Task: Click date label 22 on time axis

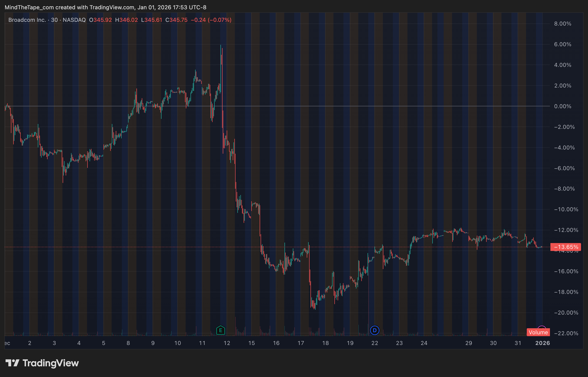Action: click(375, 343)
